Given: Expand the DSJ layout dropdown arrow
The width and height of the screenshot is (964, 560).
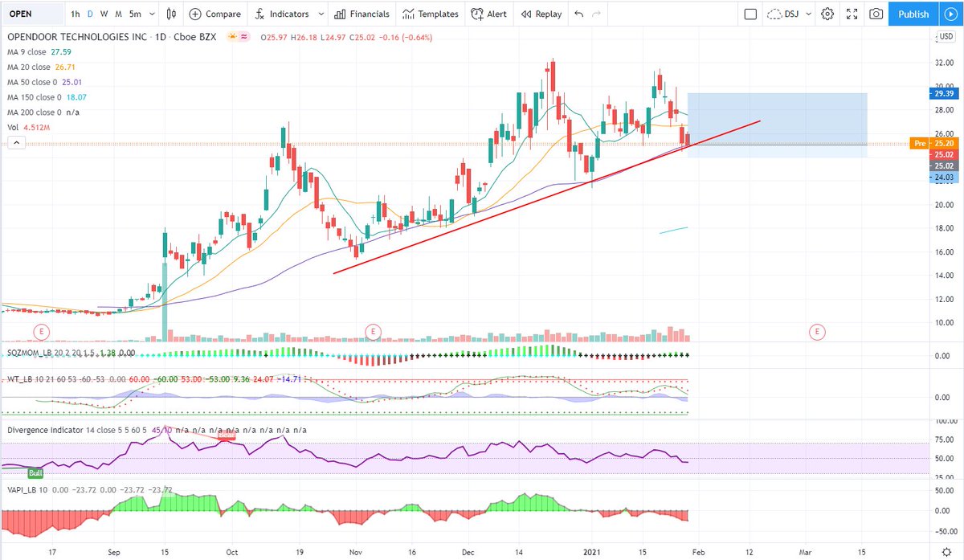Looking at the screenshot, I should (807, 14).
